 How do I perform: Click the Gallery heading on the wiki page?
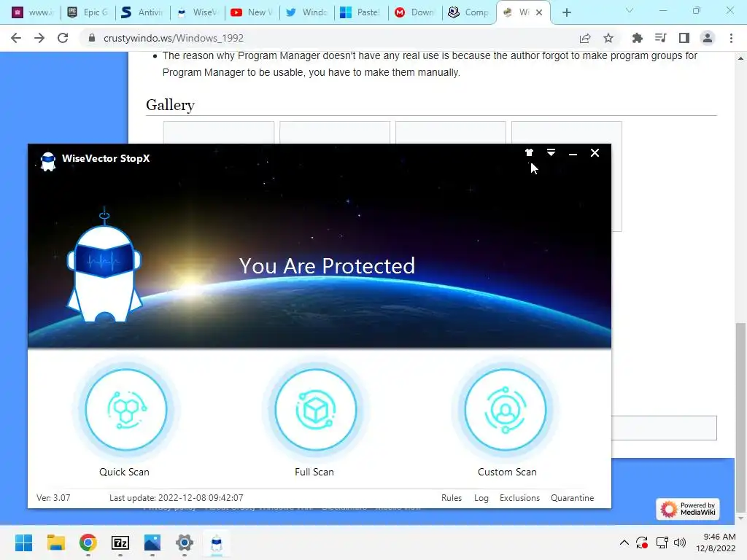click(x=170, y=105)
